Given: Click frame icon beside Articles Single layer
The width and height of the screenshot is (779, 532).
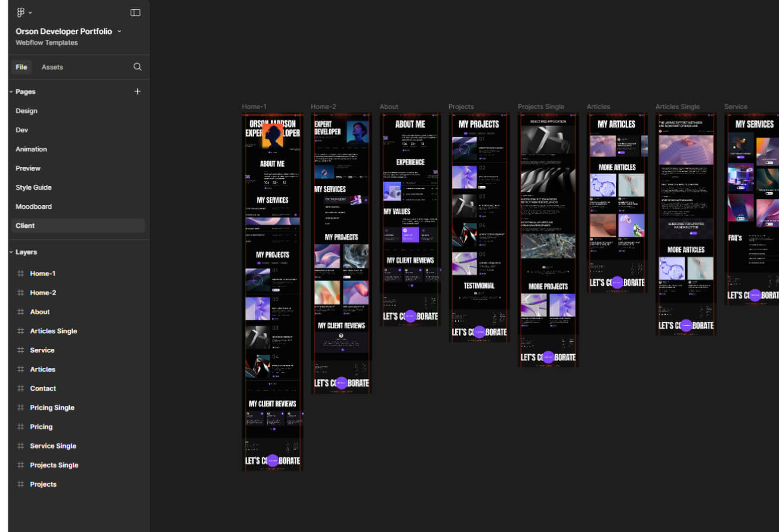Looking at the screenshot, I should click(20, 331).
